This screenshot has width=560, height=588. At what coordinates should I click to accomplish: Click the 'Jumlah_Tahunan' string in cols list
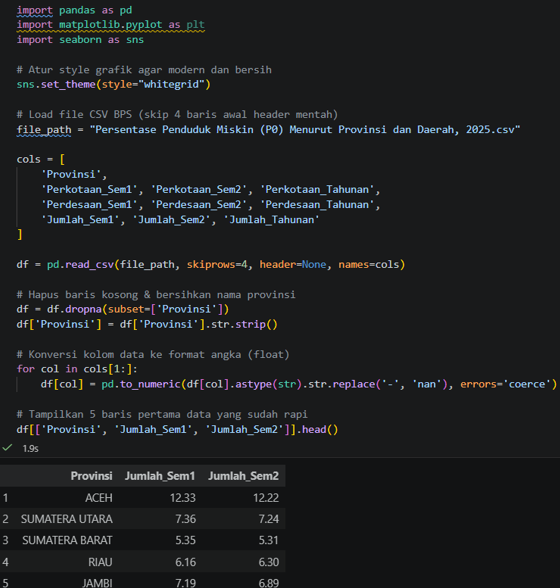272,219
